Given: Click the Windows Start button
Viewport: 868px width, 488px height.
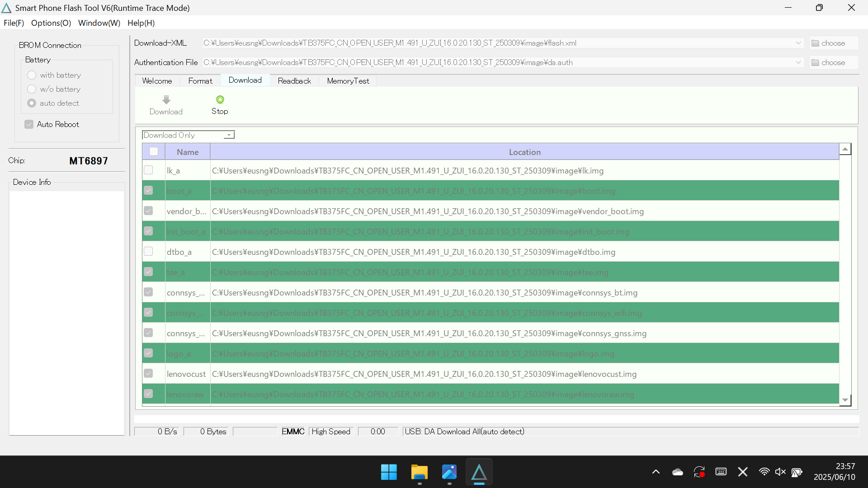Looking at the screenshot, I should (388, 472).
